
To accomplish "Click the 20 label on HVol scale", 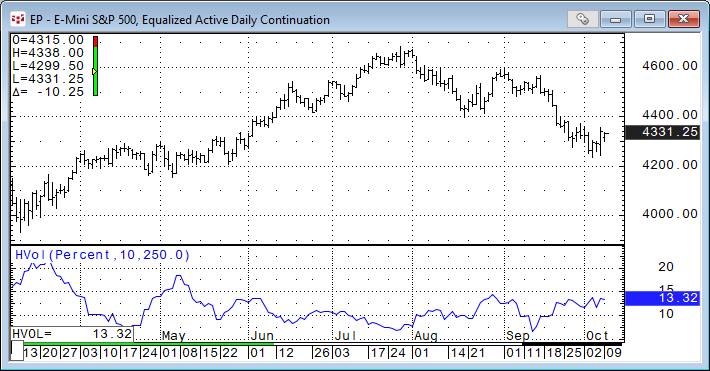I will 666,267.
